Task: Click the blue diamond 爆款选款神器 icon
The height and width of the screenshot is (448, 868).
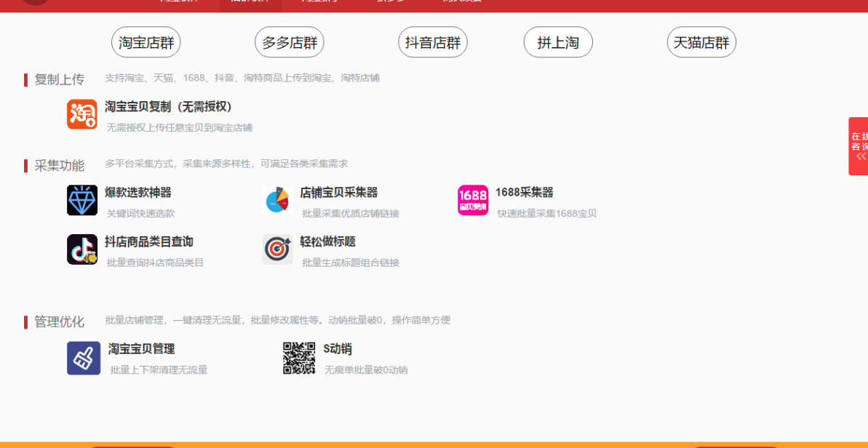Action: pyautogui.click(x=82, y=200)
